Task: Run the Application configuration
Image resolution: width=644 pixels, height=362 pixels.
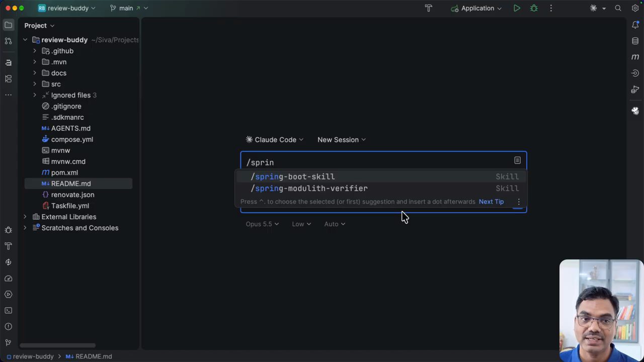Action: pyautogui.click(x=517, y=8)
